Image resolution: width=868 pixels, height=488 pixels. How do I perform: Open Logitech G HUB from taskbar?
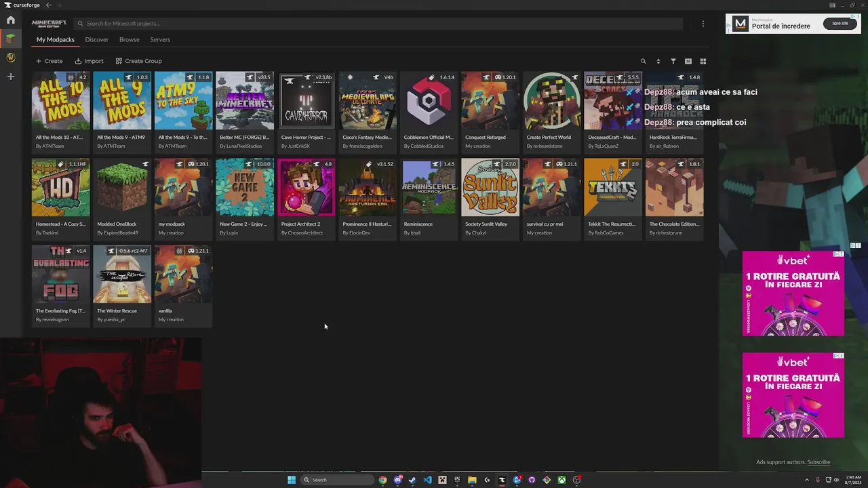click(x=487, y=480)
